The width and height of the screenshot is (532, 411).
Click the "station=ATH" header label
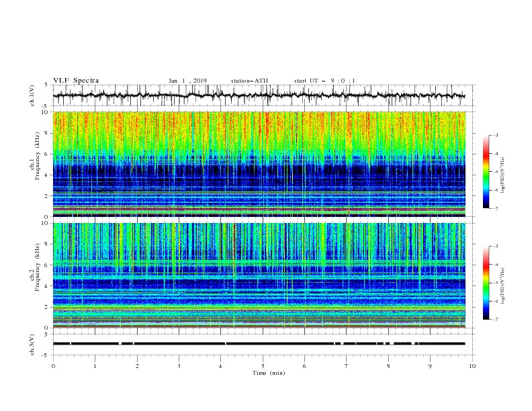click(249, 81)
